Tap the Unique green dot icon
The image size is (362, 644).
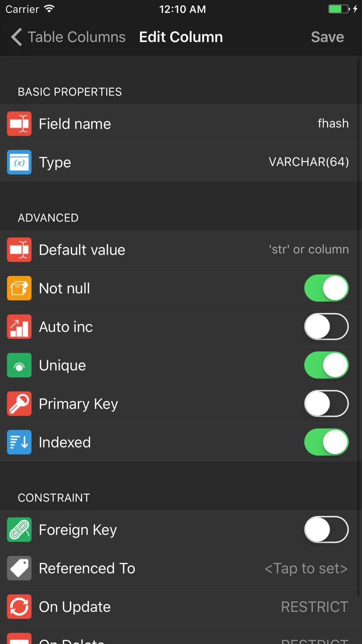[19, 365]
